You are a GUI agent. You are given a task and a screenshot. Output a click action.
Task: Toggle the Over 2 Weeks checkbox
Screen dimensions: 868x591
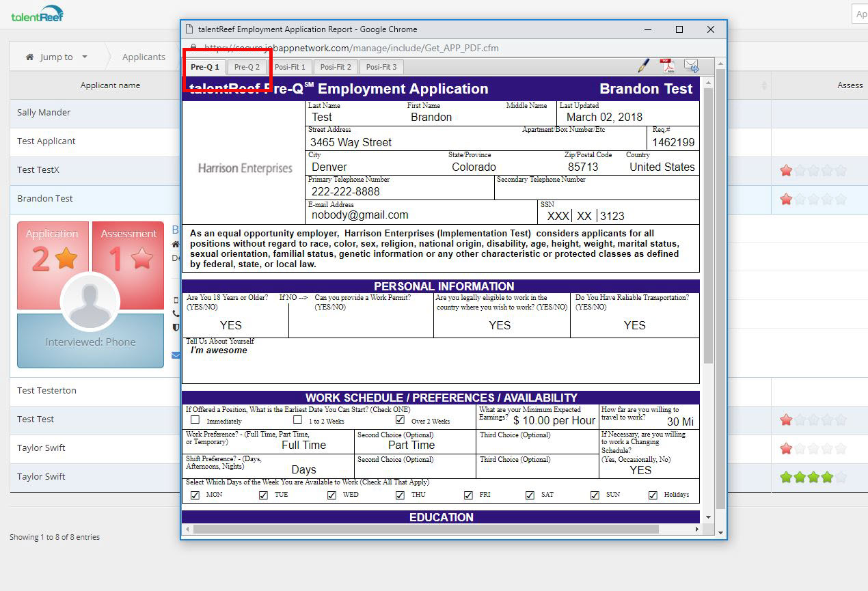[400, 420]
